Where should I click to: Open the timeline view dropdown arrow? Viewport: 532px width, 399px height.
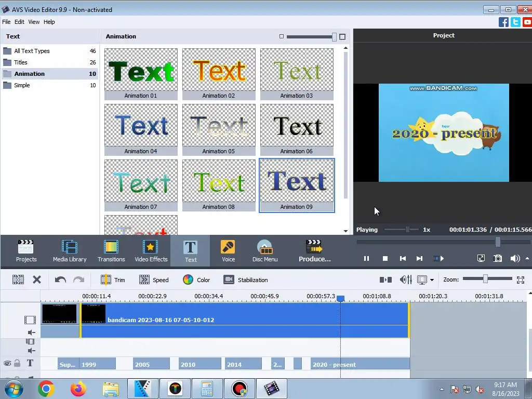coord(432,280)
